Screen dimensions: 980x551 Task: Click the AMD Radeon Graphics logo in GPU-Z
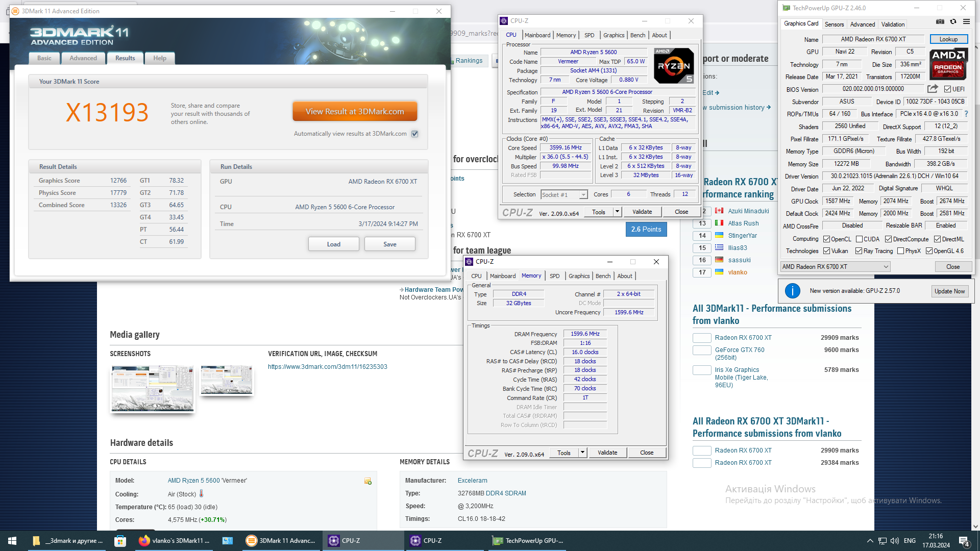point(948,64)
